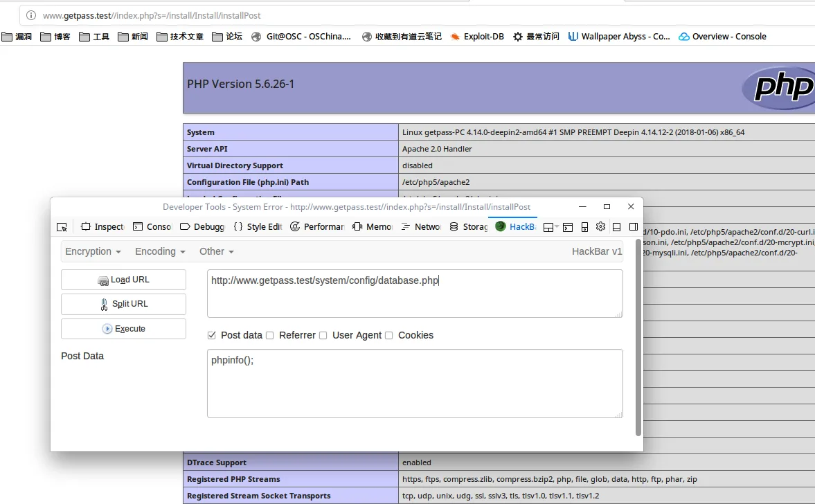Image resolution: width=815 pixels, height=504 pixels.
Task: Open Developer Tools settings gear
Action: pos(600,226)
